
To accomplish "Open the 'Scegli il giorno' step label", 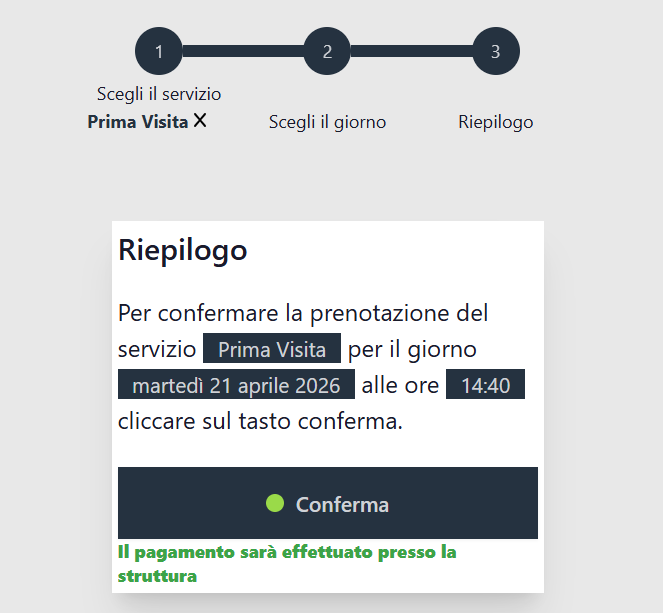I will (327, 122).
